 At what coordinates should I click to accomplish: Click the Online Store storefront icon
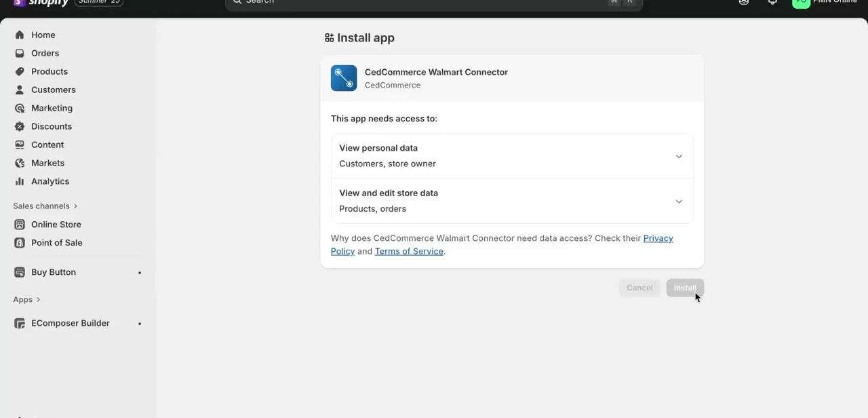[20, 225]
